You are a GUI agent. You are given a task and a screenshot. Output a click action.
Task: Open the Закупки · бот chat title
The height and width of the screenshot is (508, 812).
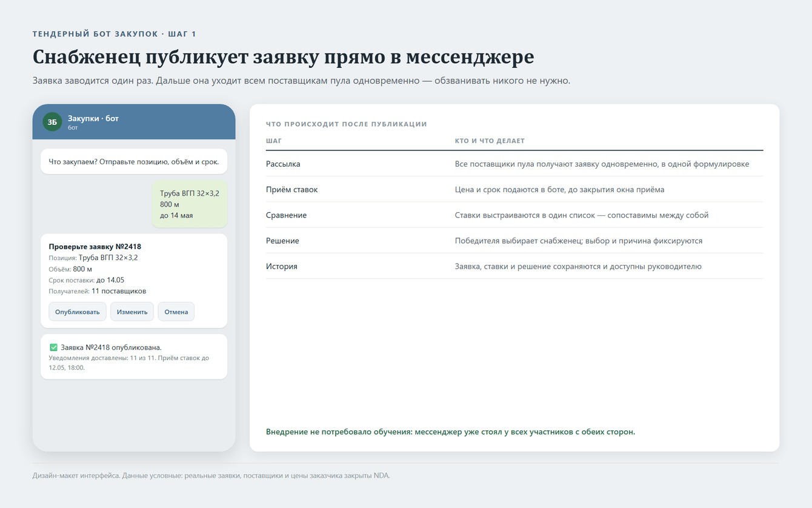tap(93, 118)
